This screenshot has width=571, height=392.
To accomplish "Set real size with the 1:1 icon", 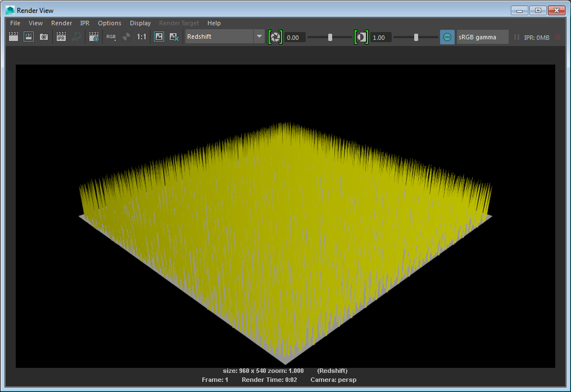I will click(142, 37).
